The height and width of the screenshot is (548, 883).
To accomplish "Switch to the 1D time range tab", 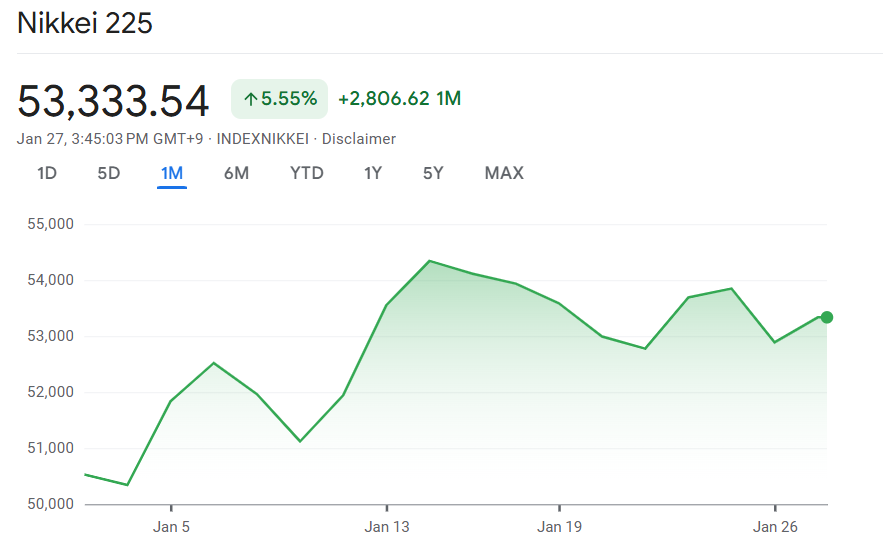I will click(47, 173).
